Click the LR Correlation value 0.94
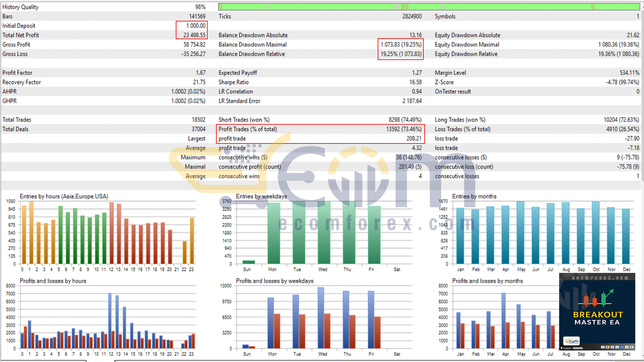The image size is (644, 362). [417, 92]
